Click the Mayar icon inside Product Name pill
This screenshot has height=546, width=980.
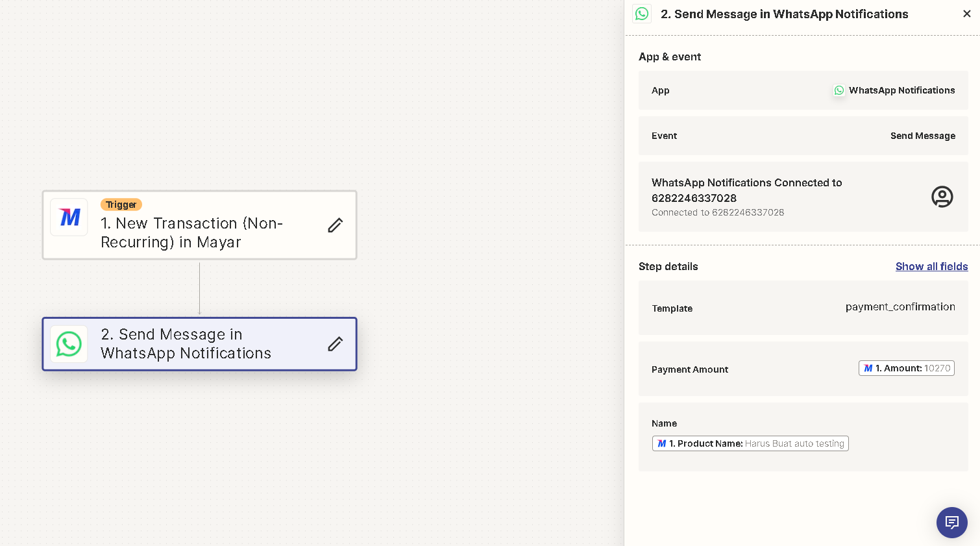(662, 443)
